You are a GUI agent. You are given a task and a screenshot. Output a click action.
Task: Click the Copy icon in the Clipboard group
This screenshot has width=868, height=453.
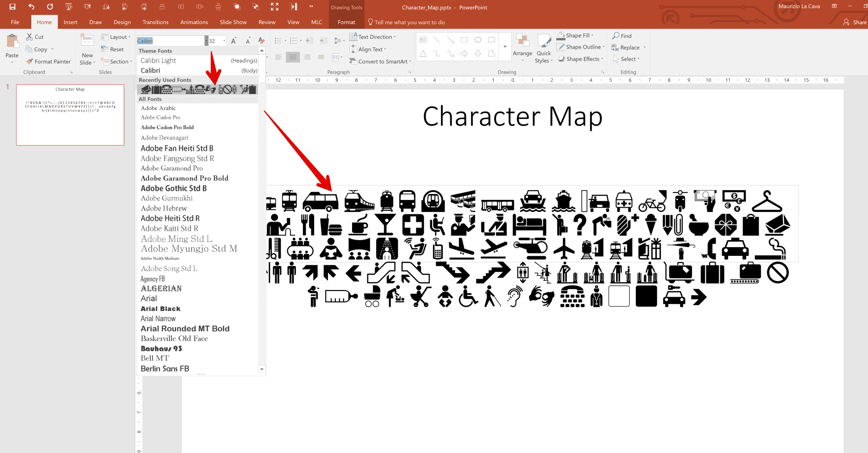pyautogui.click(x=28, y=49)
